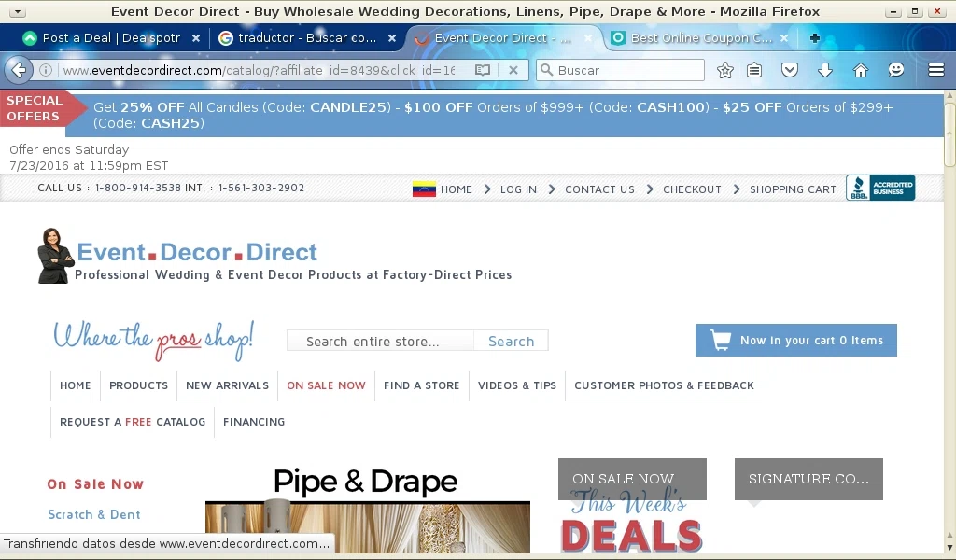This screenshot has width=956, height=560.
Task: Stop page loading with the X button
Action: coord(513,70)
